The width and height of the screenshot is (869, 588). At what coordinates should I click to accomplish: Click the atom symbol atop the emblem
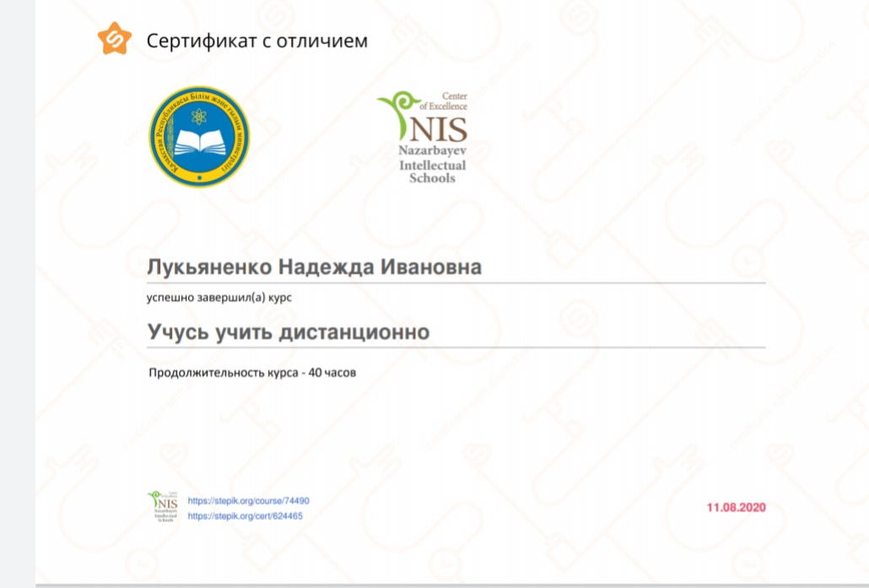click(199, 115)
